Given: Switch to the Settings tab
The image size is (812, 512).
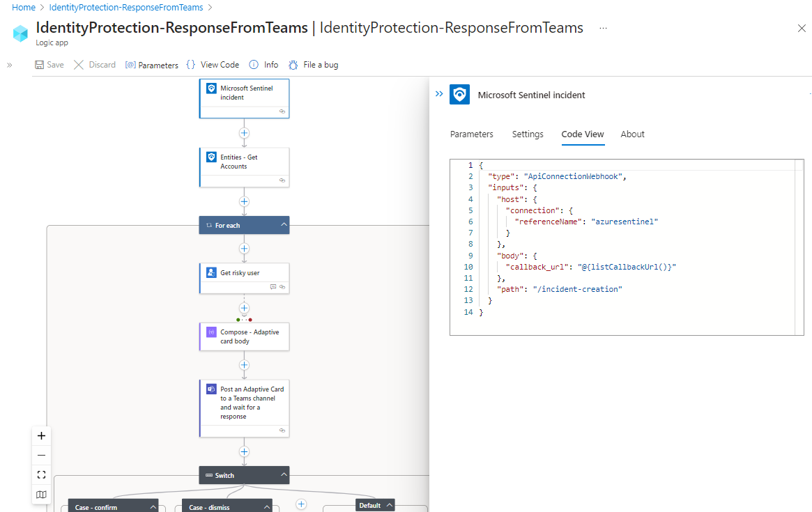Looking at the screenshot, I should coord(528,134).
